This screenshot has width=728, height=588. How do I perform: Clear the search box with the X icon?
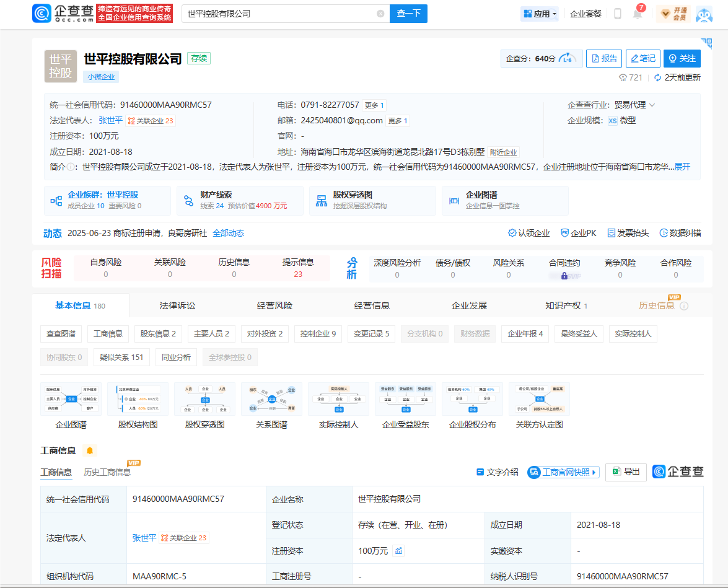[380, 14]
